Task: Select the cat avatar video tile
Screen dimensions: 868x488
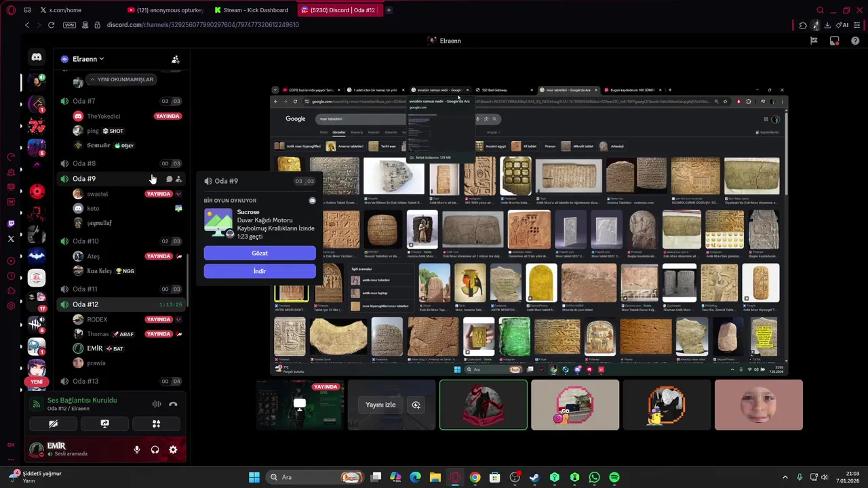Action: pyautogui.click(x=575, y=405)
